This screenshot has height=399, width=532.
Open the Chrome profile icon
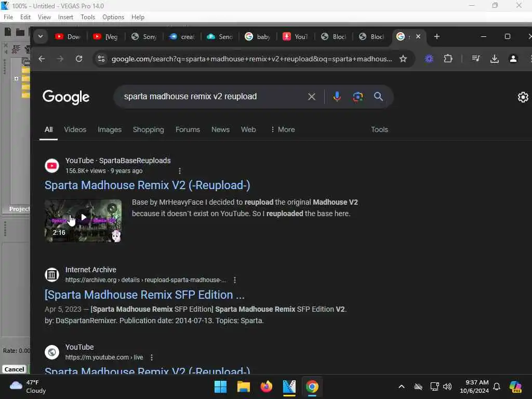513,59
